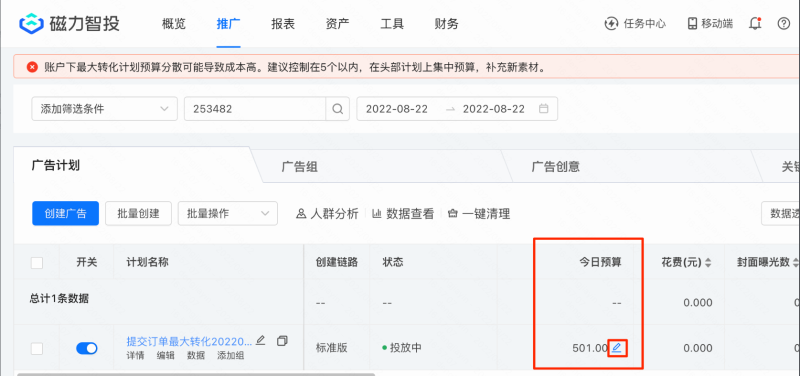Open the 添加筛选条件 dropdown
Screen dimensions: 800x376
(x=105, y=109)
